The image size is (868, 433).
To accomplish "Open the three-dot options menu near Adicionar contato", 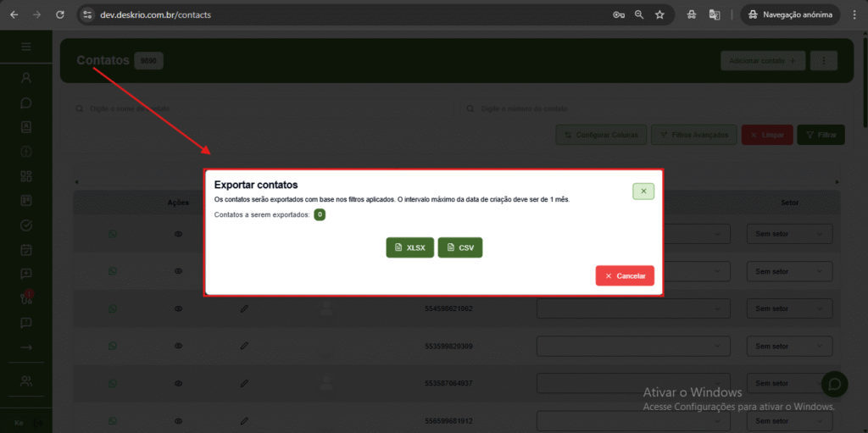I will pos(823,60).
